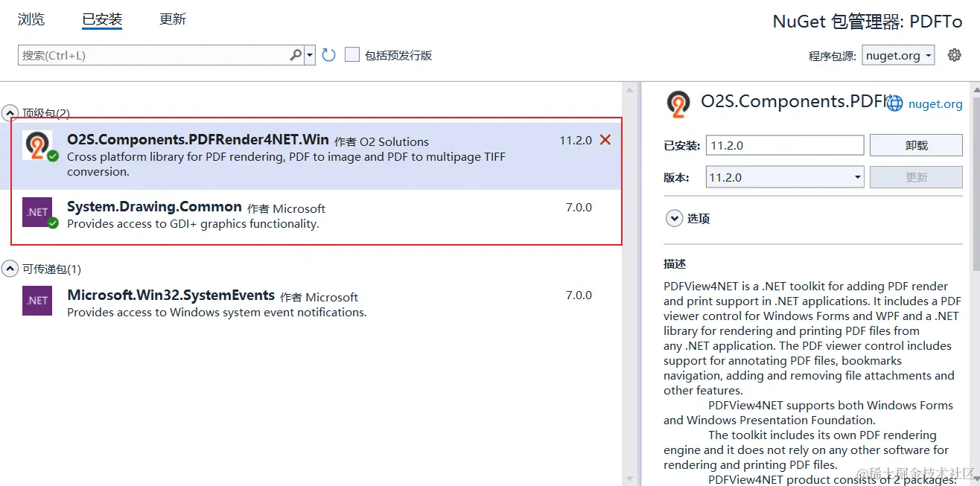The image size is (980, 486).
Task: Open the 已安装 tab
Action: (102, 19)
